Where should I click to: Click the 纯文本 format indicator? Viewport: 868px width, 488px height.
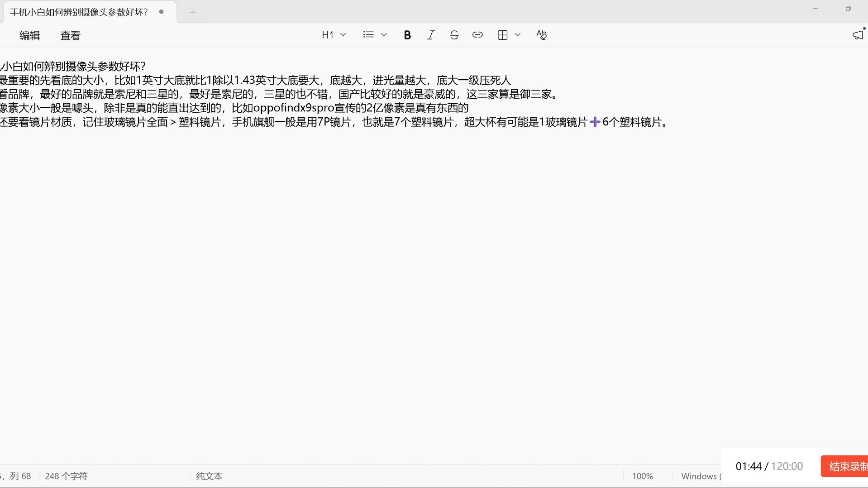coord(209,476)
